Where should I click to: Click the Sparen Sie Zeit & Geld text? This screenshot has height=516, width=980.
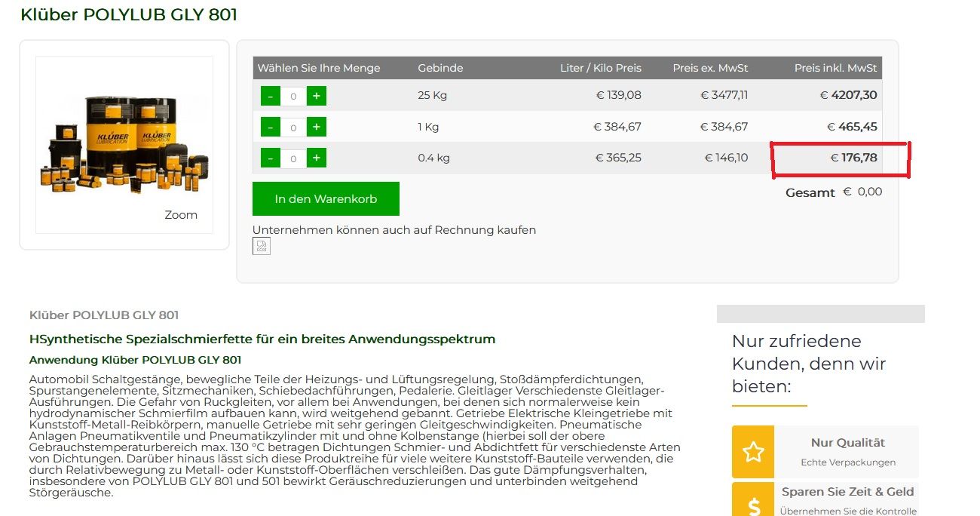(847, 492)
